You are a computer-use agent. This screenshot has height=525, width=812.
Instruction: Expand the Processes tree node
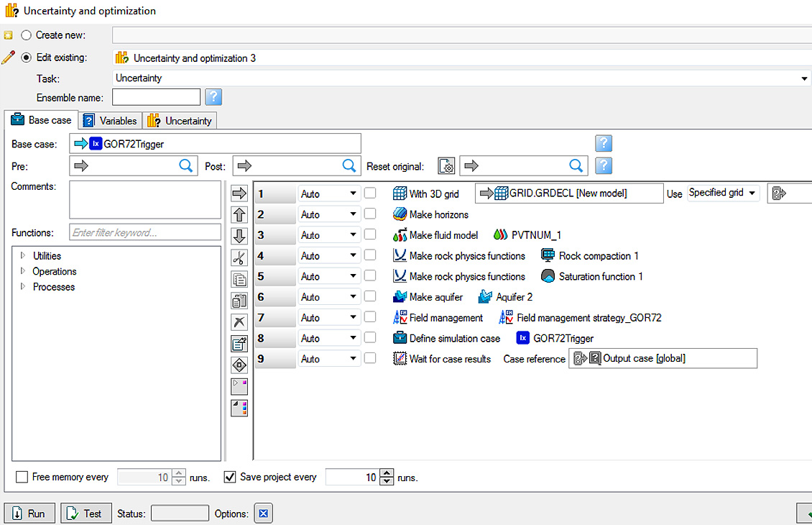[x=22, y=287]
